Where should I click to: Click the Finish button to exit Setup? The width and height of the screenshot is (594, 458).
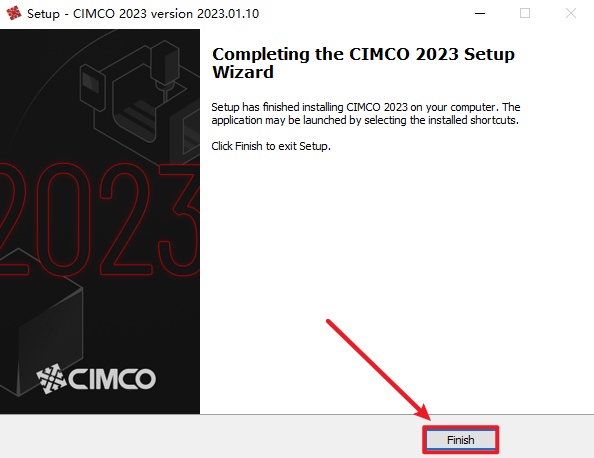click(460, 440)
